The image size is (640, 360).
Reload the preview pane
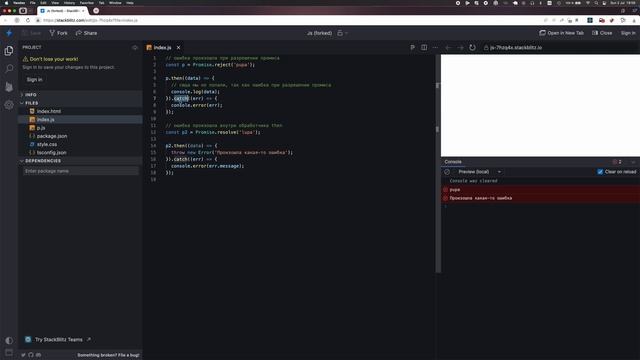coord(472,48)
